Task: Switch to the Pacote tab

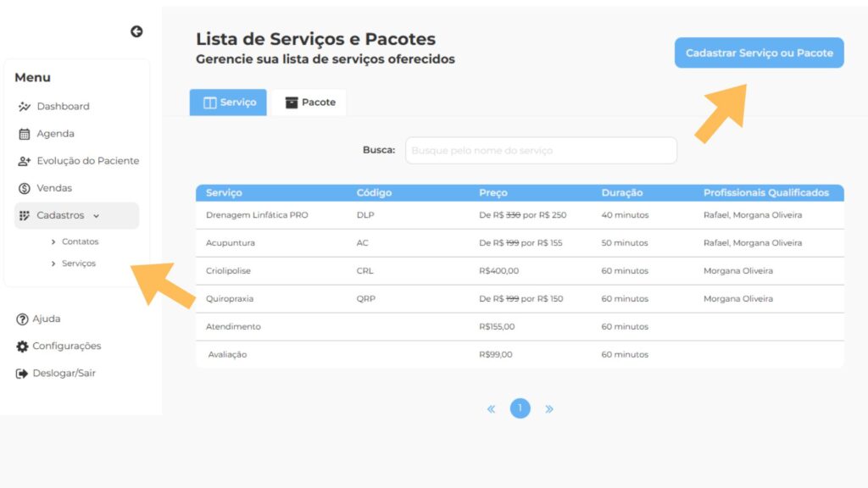Action: point(309,103)
